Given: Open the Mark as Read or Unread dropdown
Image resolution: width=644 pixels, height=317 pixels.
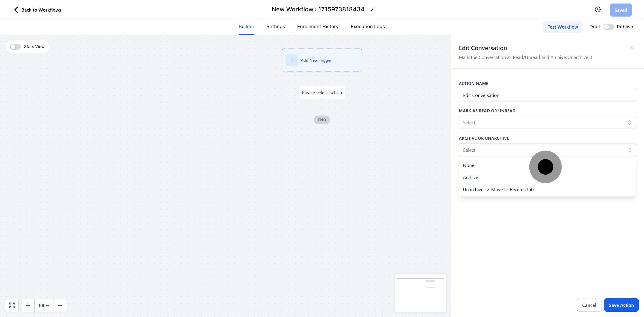Looking at the screenshot, I should 547,123.
